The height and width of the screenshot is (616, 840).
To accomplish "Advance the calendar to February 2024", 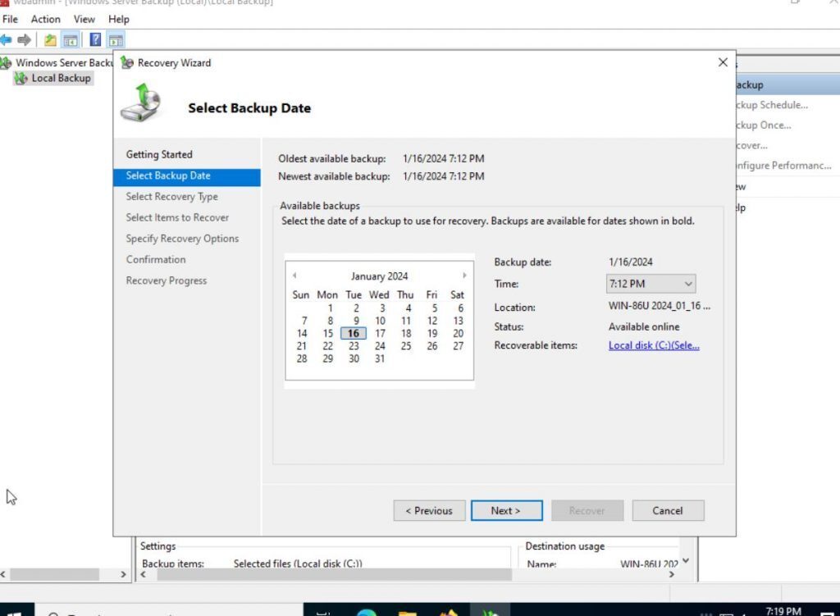I will tap(464, 276).
